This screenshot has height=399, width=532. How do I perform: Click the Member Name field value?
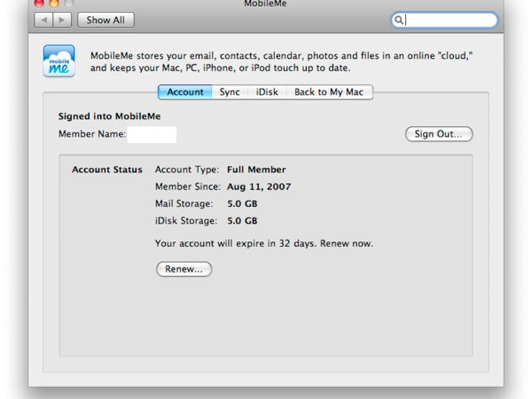point(152,134)
